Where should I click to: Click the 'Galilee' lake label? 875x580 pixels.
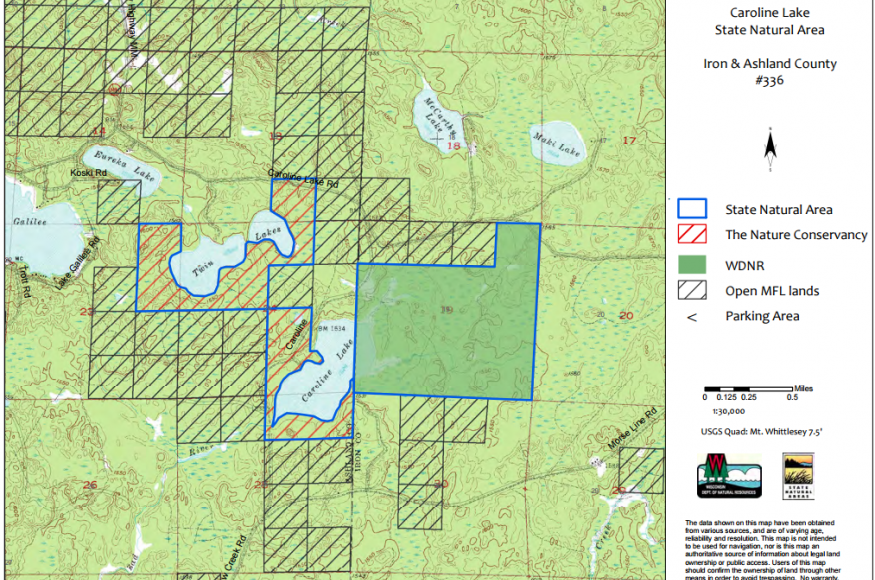[30, 222]
